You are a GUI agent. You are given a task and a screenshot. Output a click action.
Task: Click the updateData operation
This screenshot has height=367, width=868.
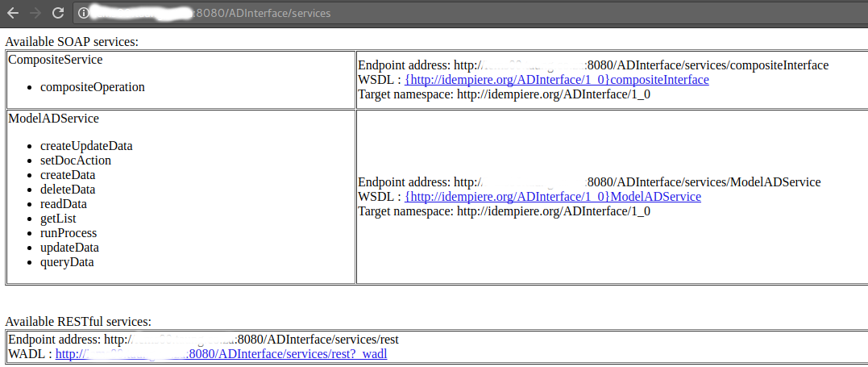[69, 248]
